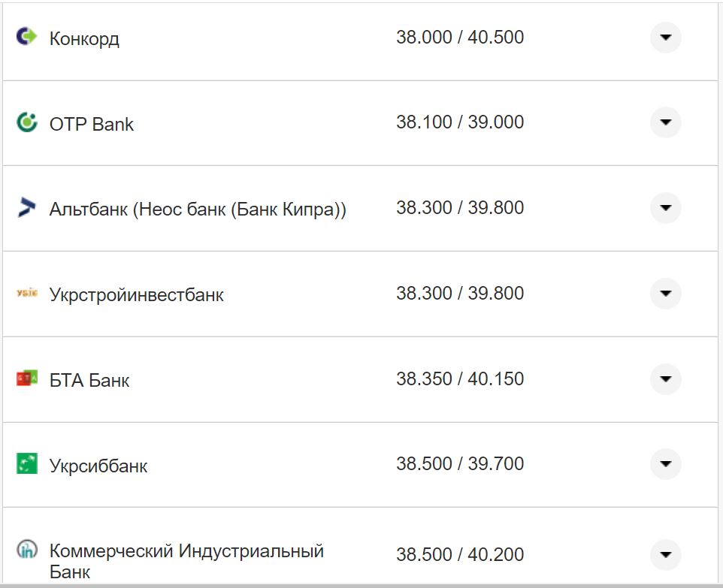Screen dimensions: 723x588
Task: Open the БТА Банк name link
Action: [x=89, y=380]
